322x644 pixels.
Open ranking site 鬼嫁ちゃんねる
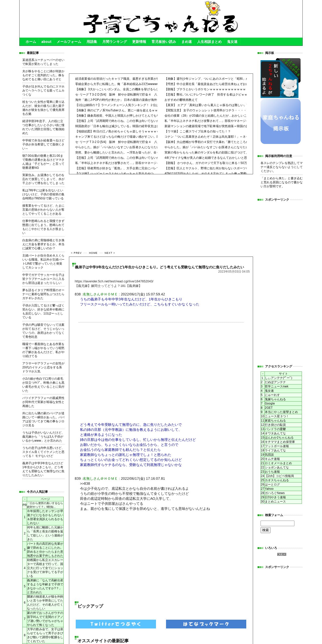pos(275,399)
